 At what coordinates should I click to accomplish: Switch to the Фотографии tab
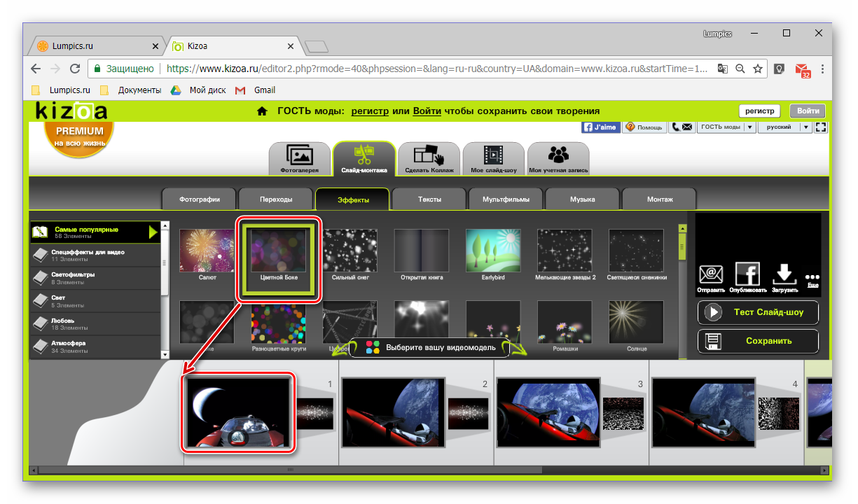coord(199,199)
